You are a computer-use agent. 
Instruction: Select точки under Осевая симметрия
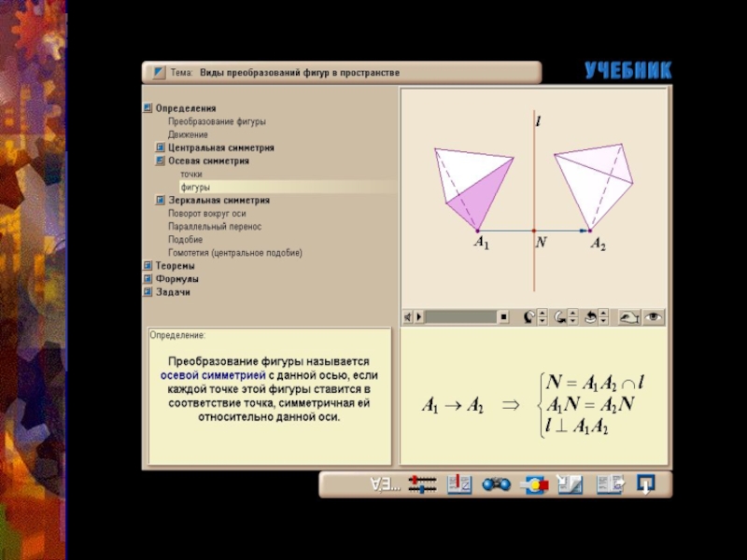[x=191, y=175]
